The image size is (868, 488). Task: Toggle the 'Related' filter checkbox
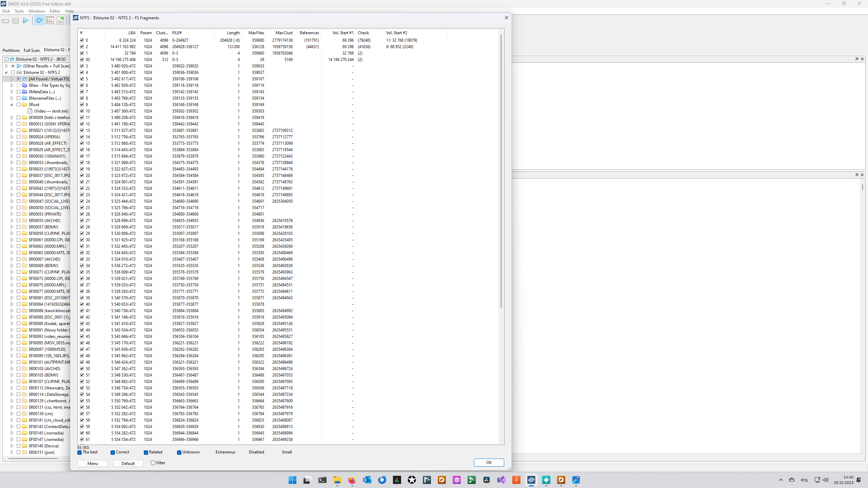(x=146, y=452)
